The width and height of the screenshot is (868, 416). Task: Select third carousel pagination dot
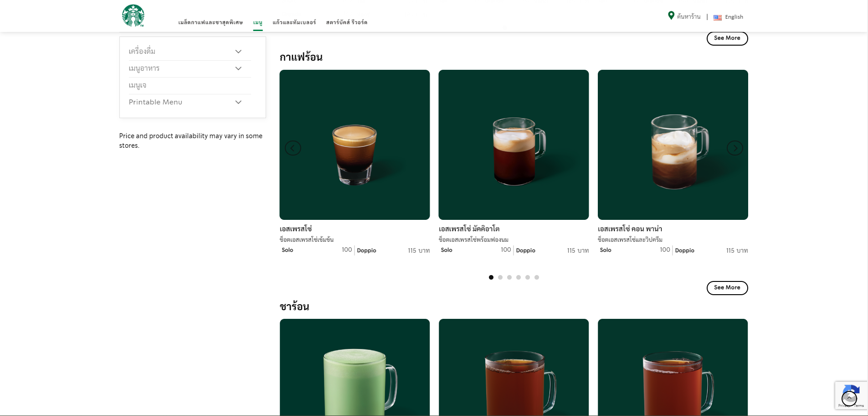pyautogui.click(x=509, y=277)
